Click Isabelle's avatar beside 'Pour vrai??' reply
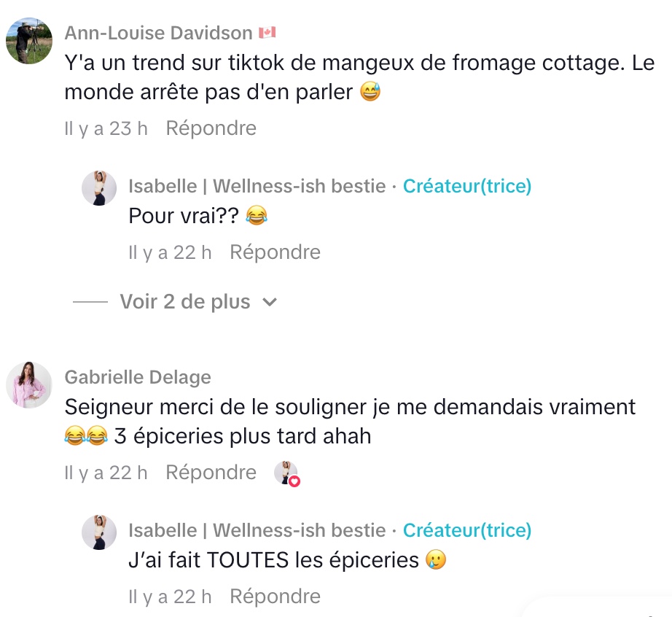 [99, 188]
